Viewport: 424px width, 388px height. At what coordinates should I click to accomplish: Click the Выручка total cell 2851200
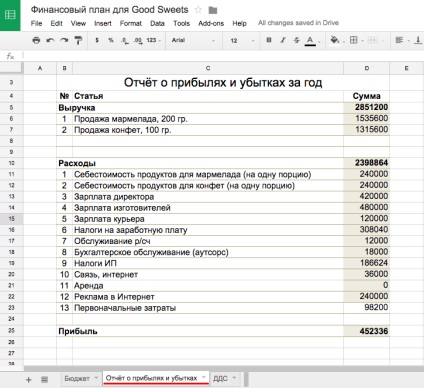(366, 107)
